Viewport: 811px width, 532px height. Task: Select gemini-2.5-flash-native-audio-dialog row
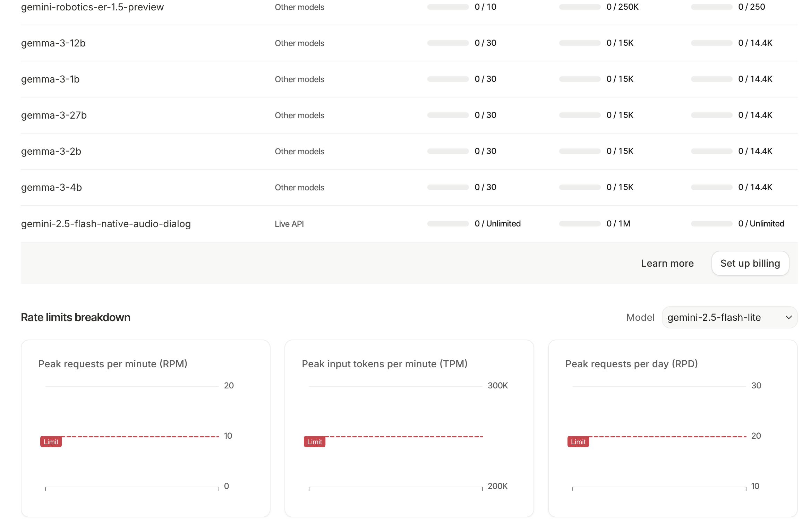click(106, 224)
